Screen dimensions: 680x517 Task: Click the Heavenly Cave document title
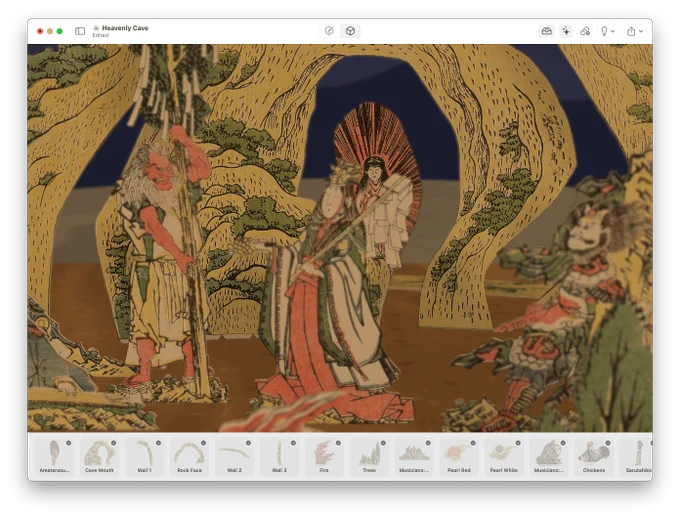coord(125,28)
